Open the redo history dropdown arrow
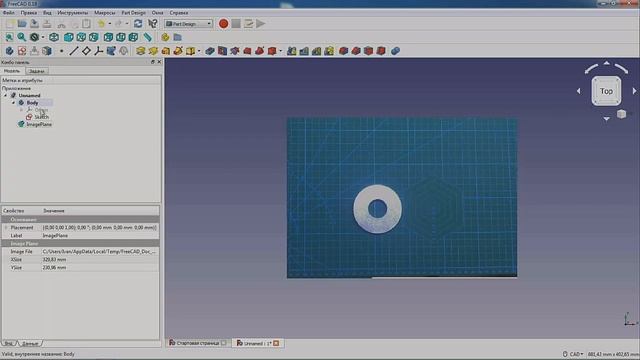The width and height of the screenshot is (640, 360). [x=127, y=24]
